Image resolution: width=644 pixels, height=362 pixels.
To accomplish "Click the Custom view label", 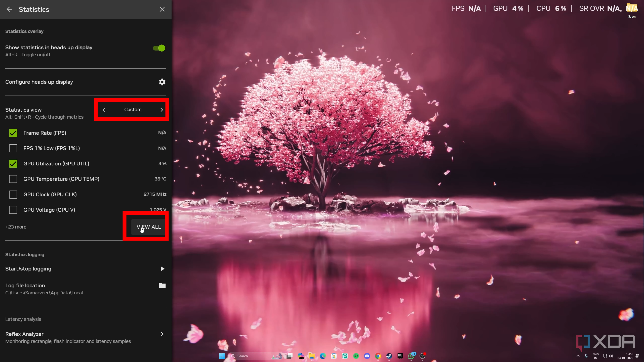I will [133, 109].
